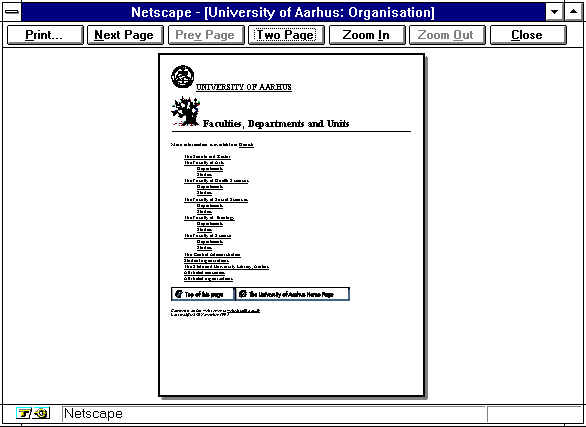Click the Netscape status bar text

pyautogui.click(x=93, y=414)
